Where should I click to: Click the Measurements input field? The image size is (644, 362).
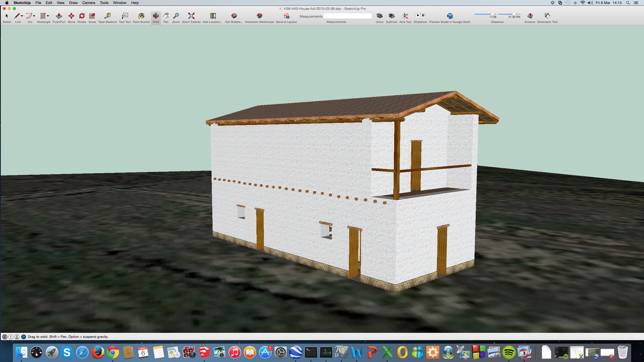[x=347, y=16]
